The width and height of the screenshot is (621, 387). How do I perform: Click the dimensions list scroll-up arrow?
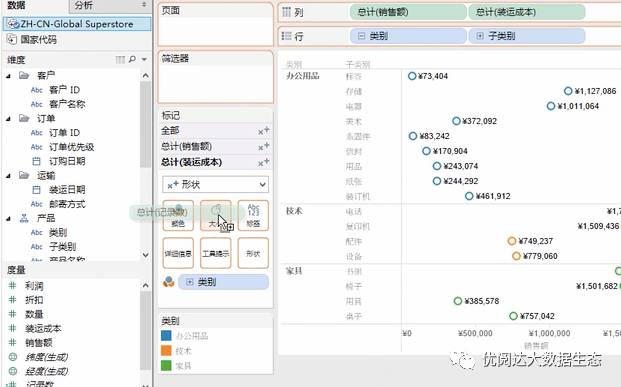click(145, 75)
